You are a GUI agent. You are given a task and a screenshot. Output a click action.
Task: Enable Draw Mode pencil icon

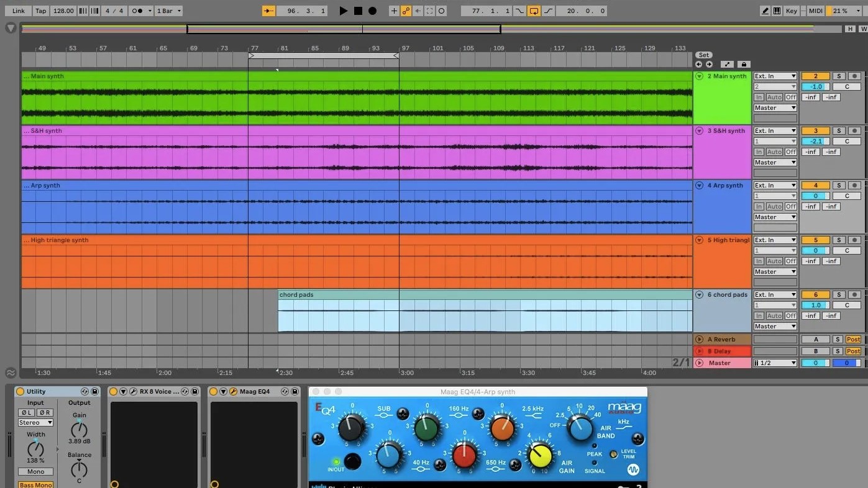[x=765, y=11]
